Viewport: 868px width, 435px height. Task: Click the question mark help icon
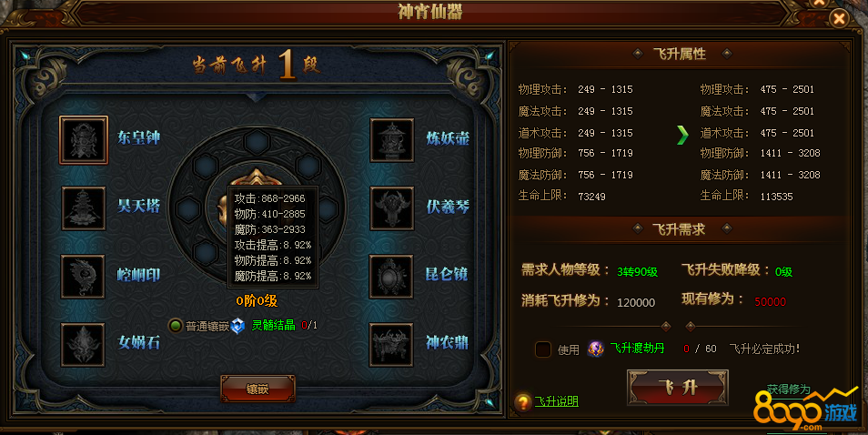point(522,402)
